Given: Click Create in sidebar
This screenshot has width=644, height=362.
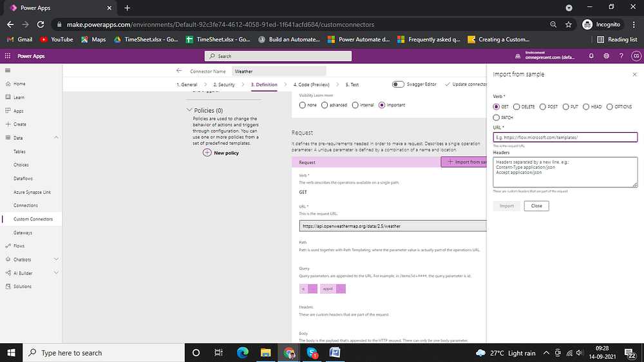Looking at the screenshot, I should tap(20, 124).
